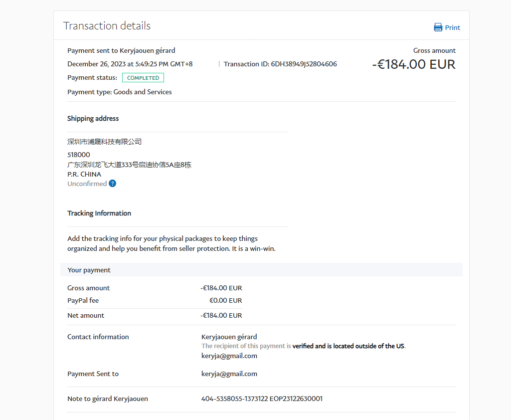
Task: Click the note text starting with 404-5358055
Action: [x=262, y=399]
